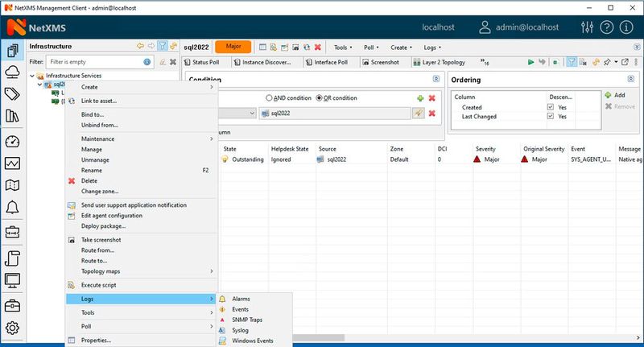Switch to the Layer 2 Topology tab
The width and height of the screenshot is (644, 347).
(439, 62)
